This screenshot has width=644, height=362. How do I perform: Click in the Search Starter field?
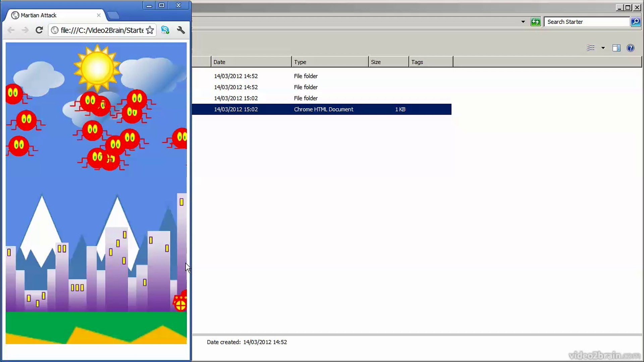click(586, 22)
